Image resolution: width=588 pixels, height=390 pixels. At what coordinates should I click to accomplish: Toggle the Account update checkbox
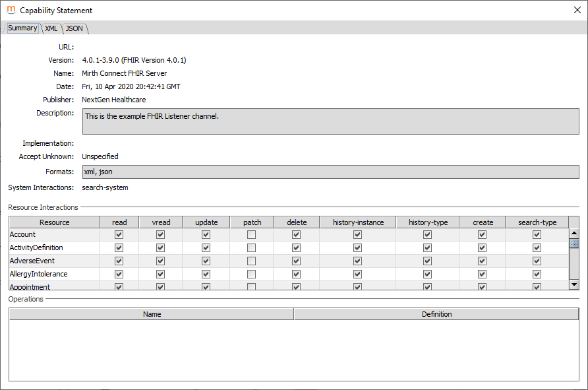tap(206, 235)
